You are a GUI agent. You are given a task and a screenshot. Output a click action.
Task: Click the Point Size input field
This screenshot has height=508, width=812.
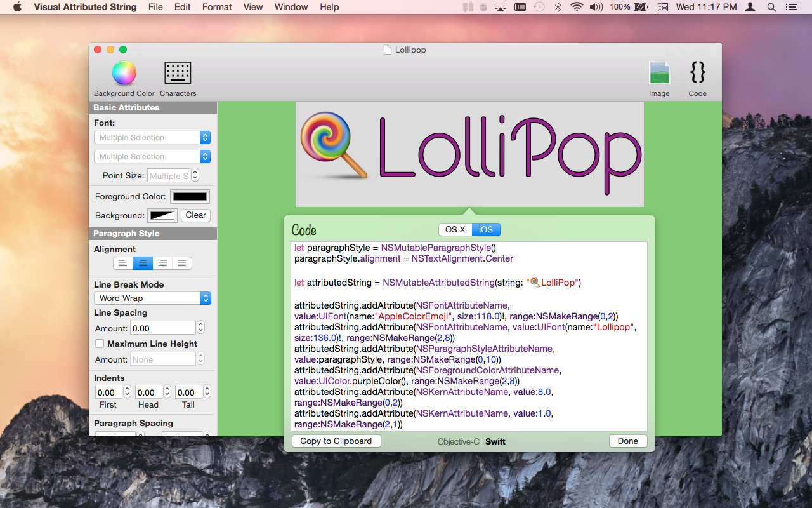pyautogui.click(x=168, y=176)
